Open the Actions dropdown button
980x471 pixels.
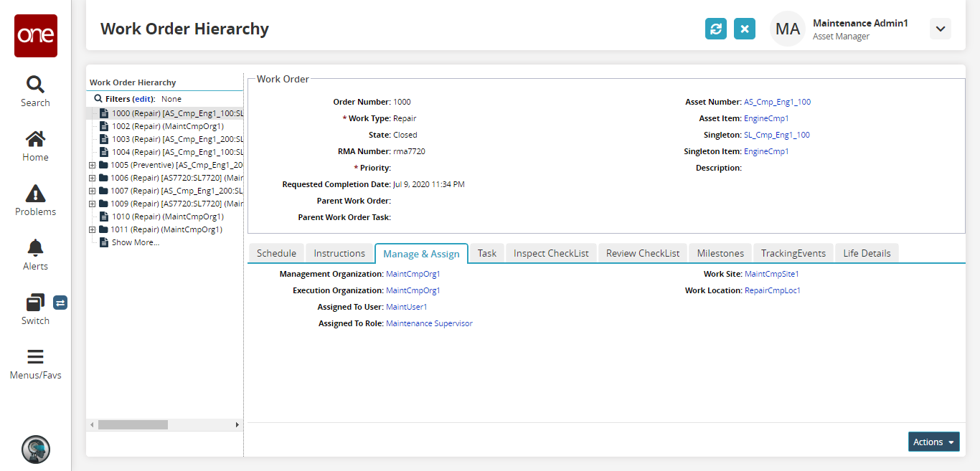point(933,442)
